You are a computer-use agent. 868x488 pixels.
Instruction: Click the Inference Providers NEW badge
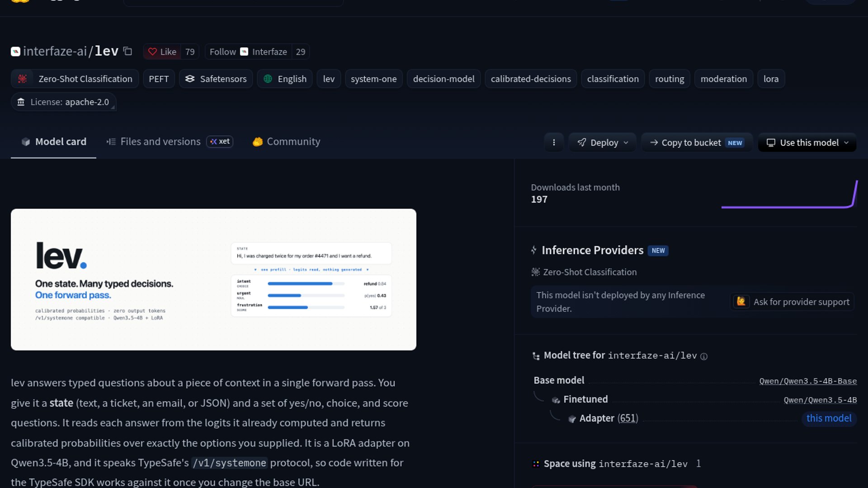[x=658, y=251]
